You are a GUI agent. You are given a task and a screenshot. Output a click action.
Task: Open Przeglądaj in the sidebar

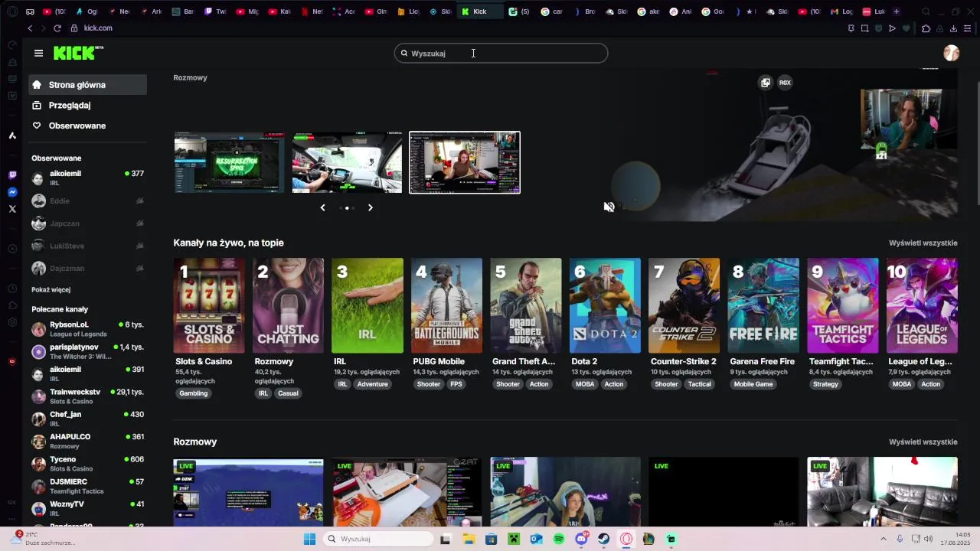(x=87, y=105)
